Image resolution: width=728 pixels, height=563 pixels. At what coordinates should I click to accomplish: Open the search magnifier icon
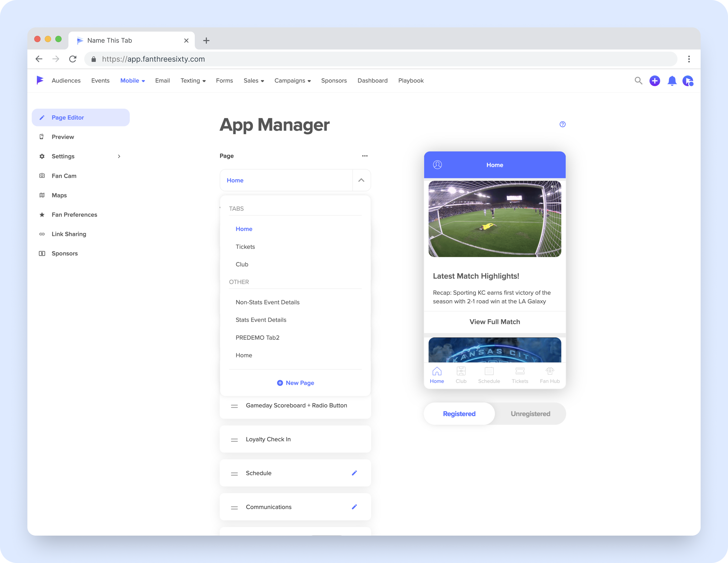pyautogui.click(x=638, y=81)
